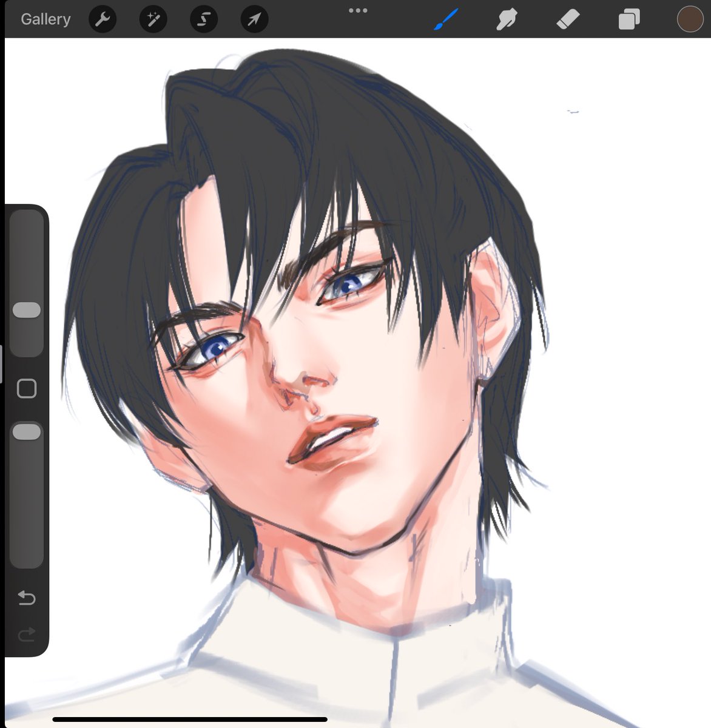The width and height of the screenshot is (711, 728).
Task: Open the Layers panel
Action: (629, 19)
